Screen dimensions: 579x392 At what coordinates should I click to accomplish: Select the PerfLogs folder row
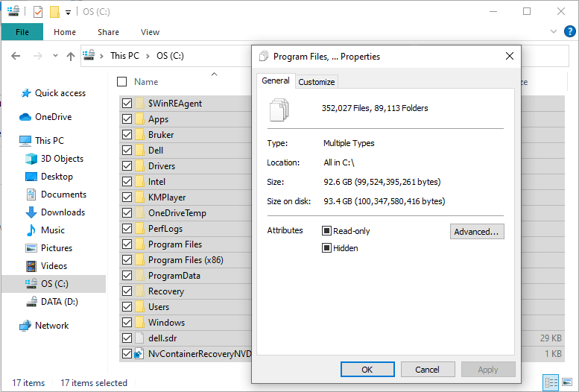click(x=186, y=229)
